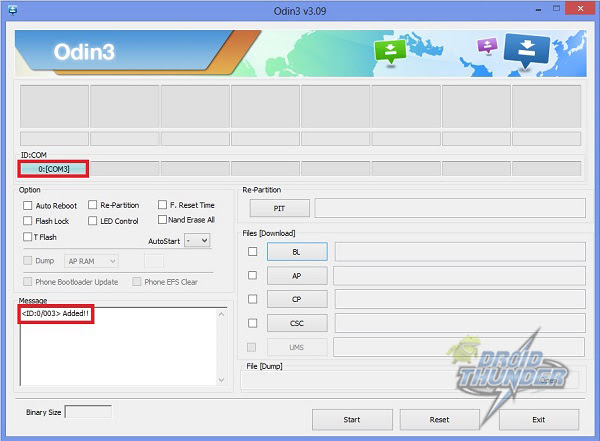Maximize the Odin3 window
Image resolution: width=600 pixels, height=441 pixels.
(556, 8)
